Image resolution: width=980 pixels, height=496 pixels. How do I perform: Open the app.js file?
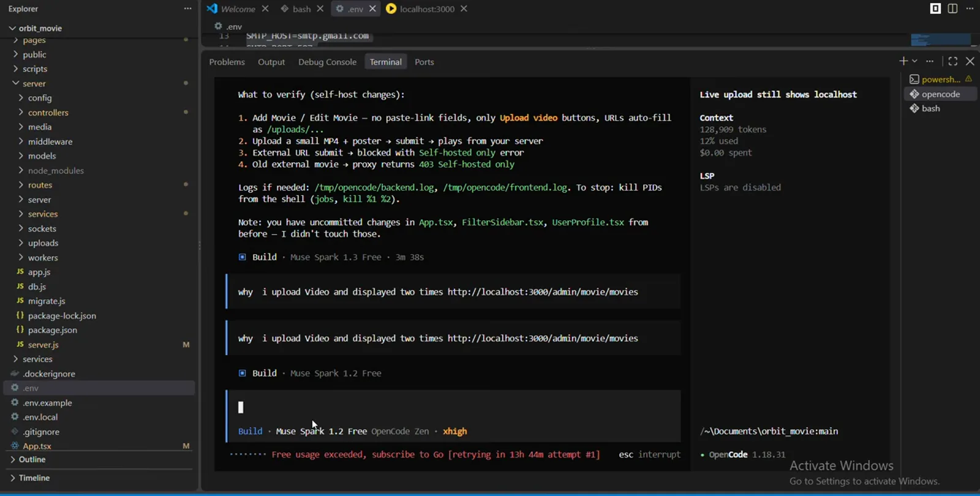point(39,272)
